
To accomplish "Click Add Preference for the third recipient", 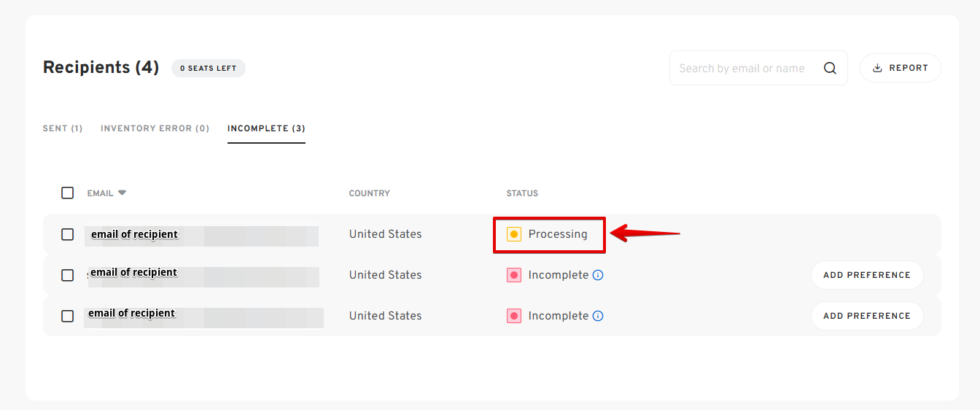I will (867, 316).
